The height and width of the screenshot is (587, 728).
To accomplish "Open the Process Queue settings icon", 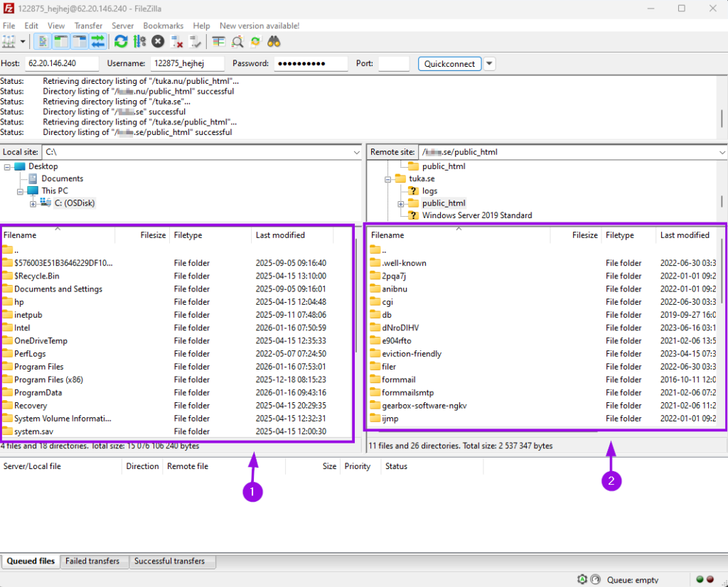I will click(x=139, y=42).
